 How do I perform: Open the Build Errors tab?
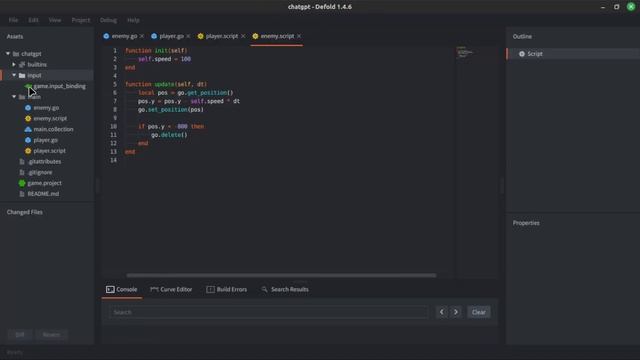[x=227, y=289]
